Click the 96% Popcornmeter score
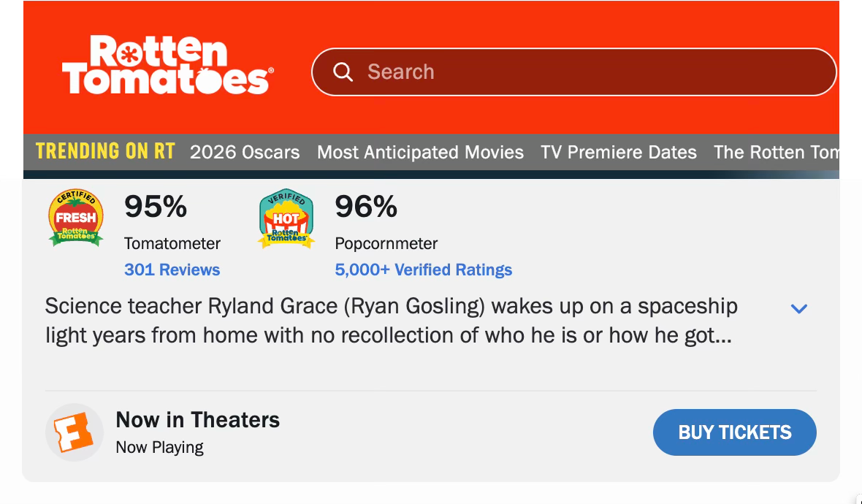This screenshot has height=504, width=862. tap(366, 207)
